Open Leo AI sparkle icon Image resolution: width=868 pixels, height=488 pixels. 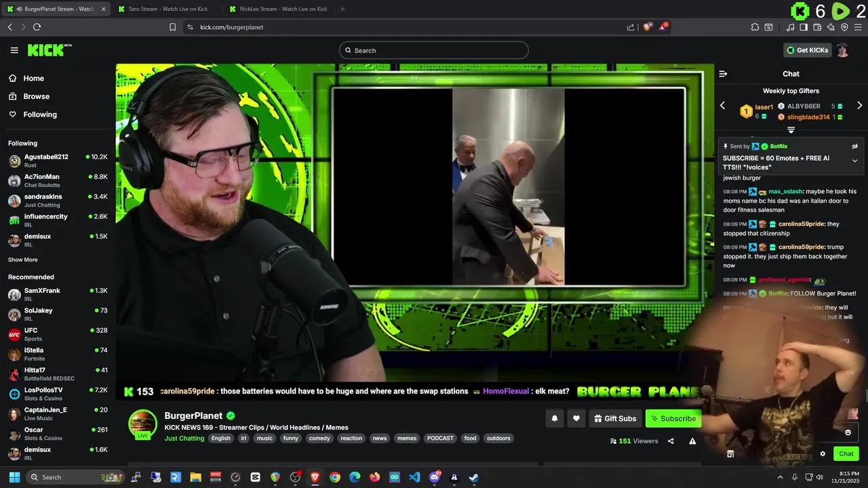click(x=831, y=27)
